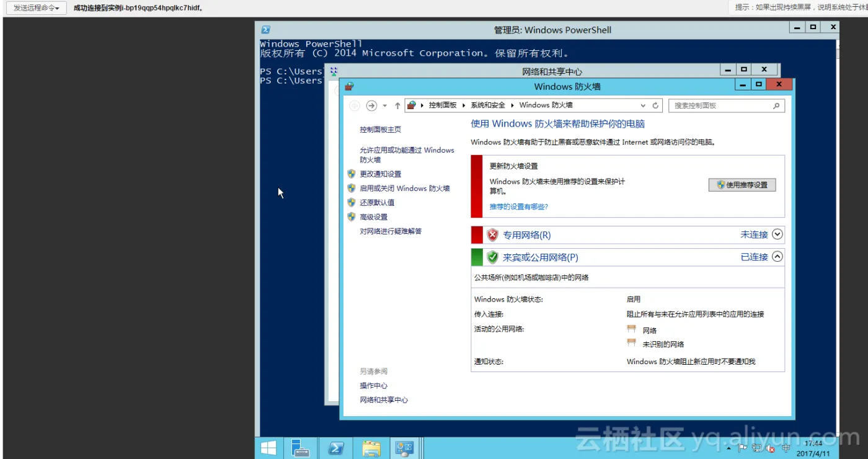Open recent locations dropdown arrow

pyautogui.click(x=384, y=105)
